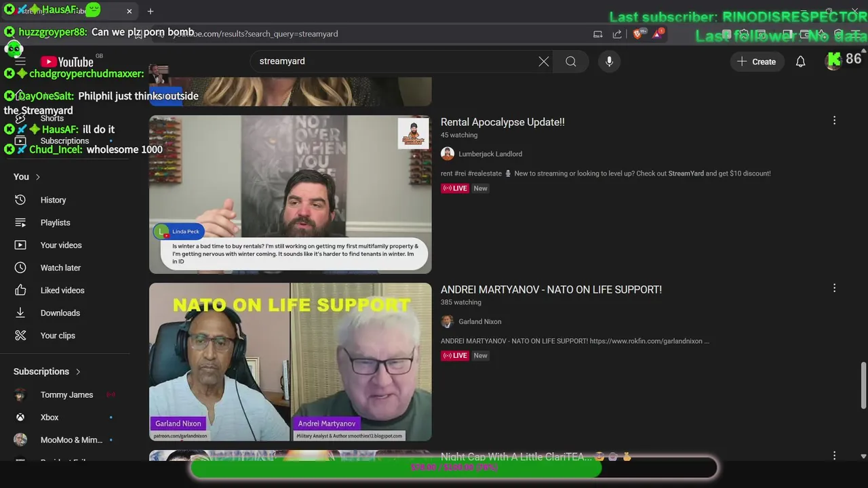868x488 pixels.
Task: Click Lumberjack Landlord channel avatar
Action: [x=448, y=154]
